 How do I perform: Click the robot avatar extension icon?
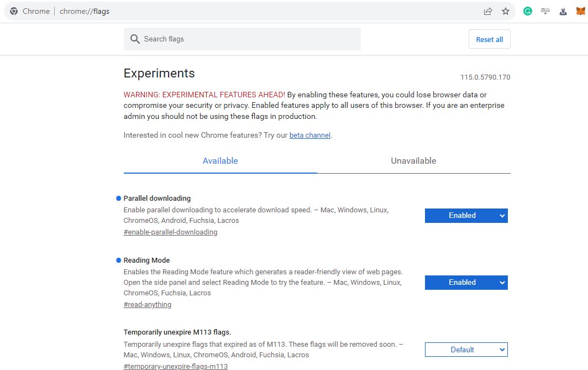click(563, 11)
